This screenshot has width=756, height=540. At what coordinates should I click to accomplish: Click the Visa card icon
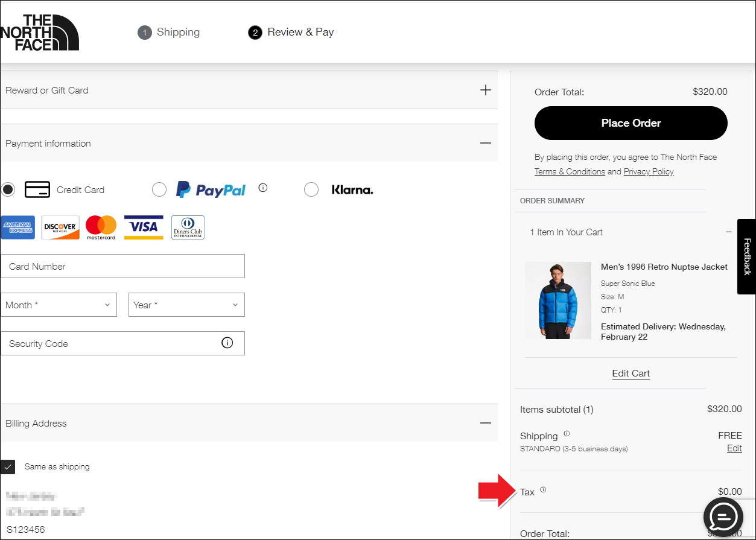(x=144, y=227)
